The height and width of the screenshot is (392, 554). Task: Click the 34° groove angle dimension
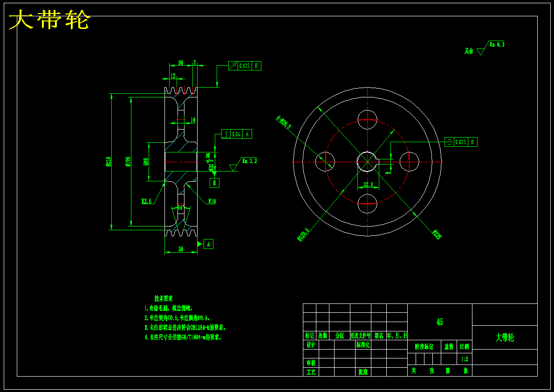(x=181, y=208)
